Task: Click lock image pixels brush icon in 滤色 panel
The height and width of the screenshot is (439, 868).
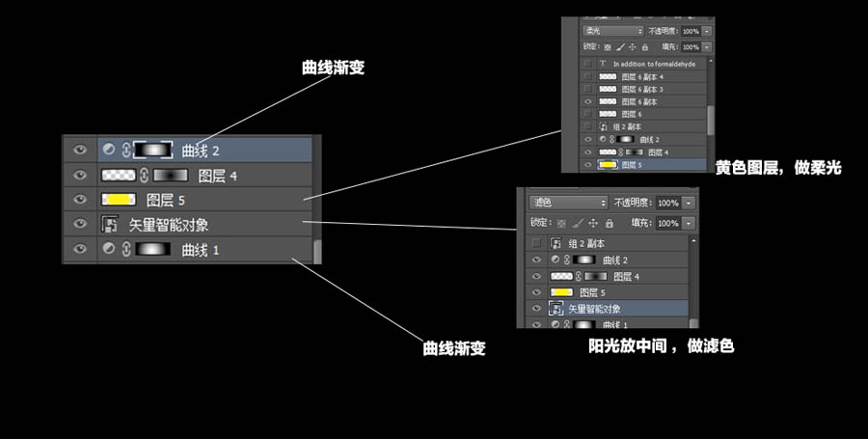Action: pos(577,223)
